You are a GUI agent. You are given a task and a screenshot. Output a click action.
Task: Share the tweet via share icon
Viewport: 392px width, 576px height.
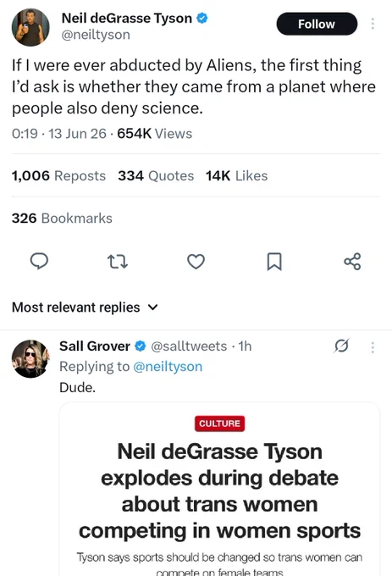pyautogui.click(x=352, y=262)
